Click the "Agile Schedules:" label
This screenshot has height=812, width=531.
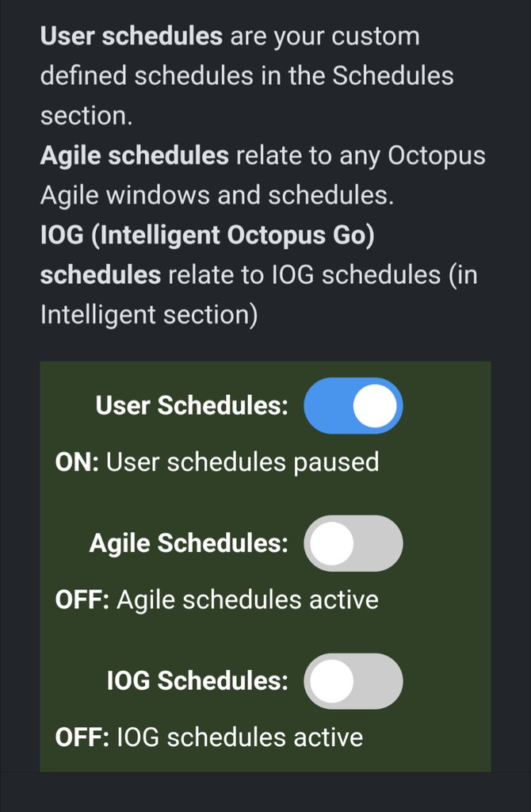[x=189, y=543]
